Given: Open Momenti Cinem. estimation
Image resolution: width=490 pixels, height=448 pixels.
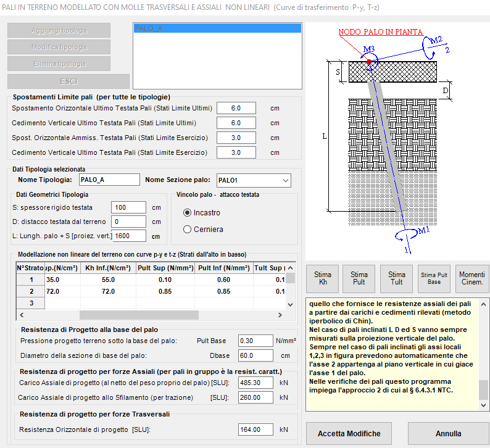Looking at the screenshot, I should point(472,278).
